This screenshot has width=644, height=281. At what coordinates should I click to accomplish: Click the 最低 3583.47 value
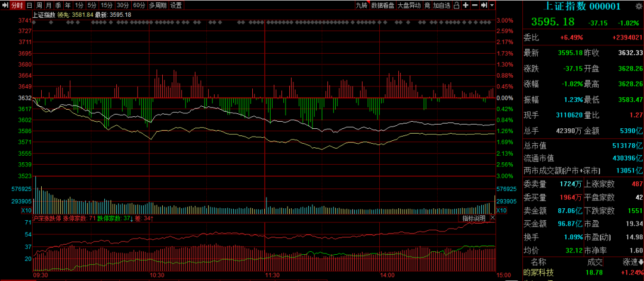[x=630, y=100]
